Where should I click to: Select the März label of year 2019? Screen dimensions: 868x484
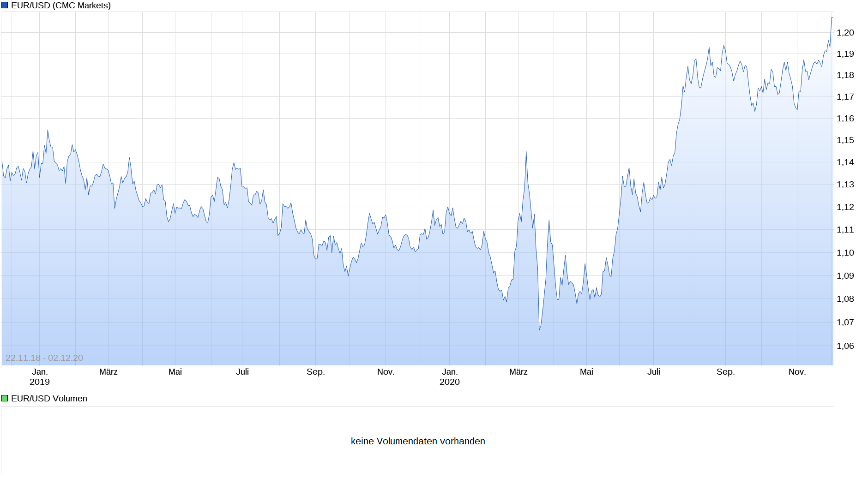click(x=108, y=372)
